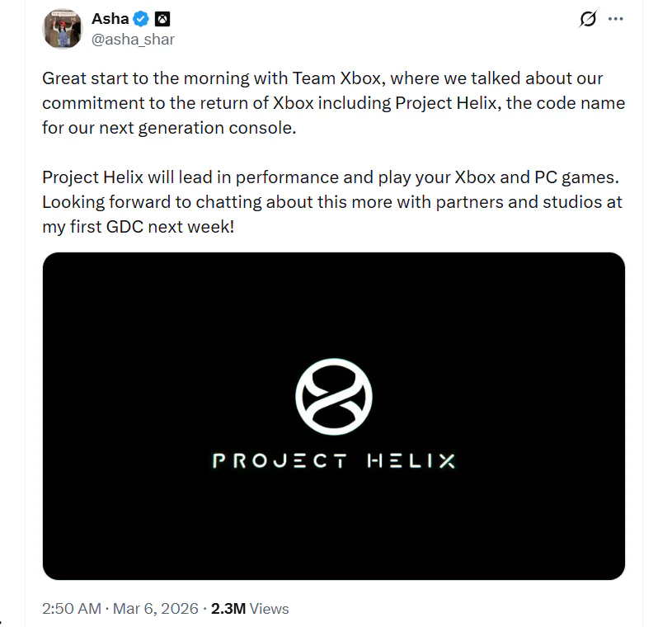Screen dimensions: 672x627
Task: Click the first paragraph of tweet text
Action: [330, 103]
